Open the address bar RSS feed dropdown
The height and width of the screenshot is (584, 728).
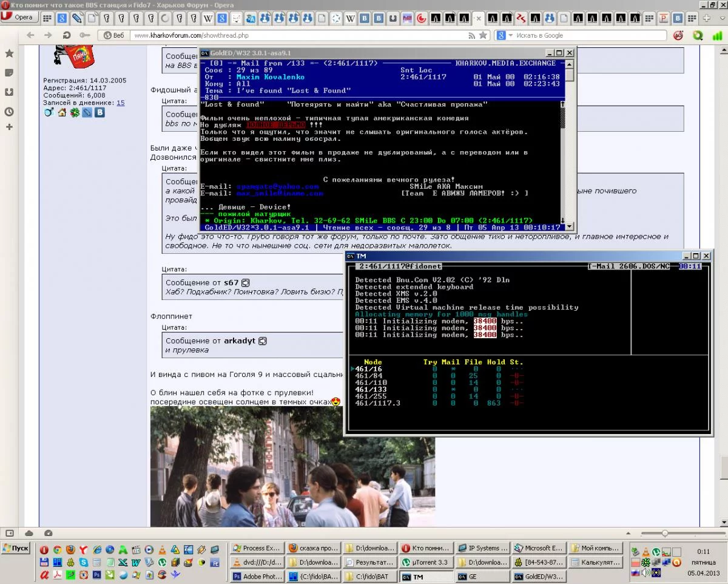pos(470,36)
